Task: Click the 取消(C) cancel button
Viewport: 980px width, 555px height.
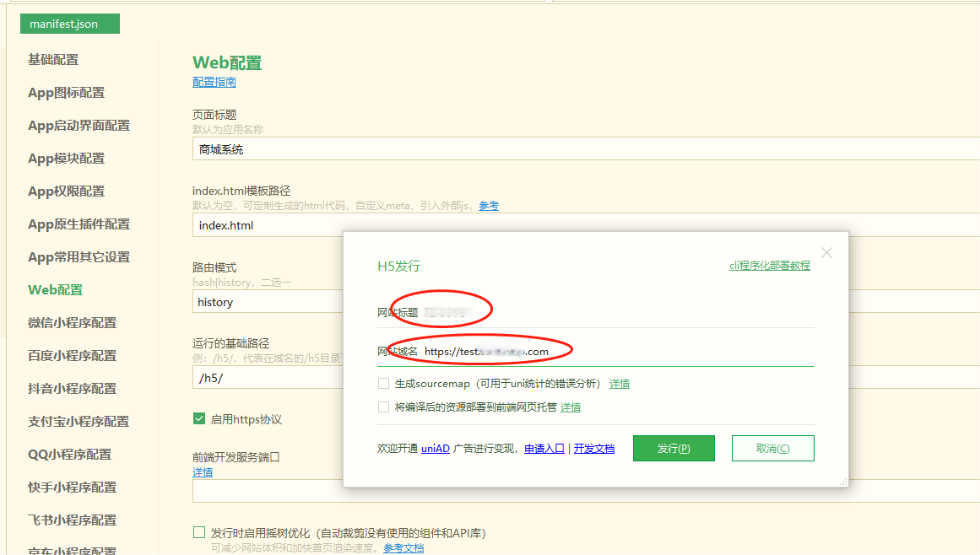Action: [x=772, y=449]
